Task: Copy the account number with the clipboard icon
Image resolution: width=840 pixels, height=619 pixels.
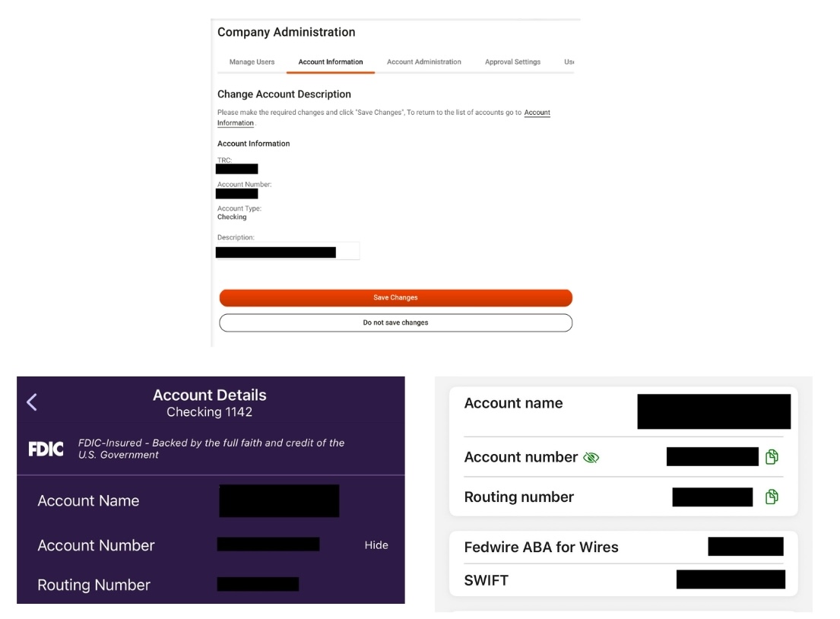Action: tap(772, 456)
